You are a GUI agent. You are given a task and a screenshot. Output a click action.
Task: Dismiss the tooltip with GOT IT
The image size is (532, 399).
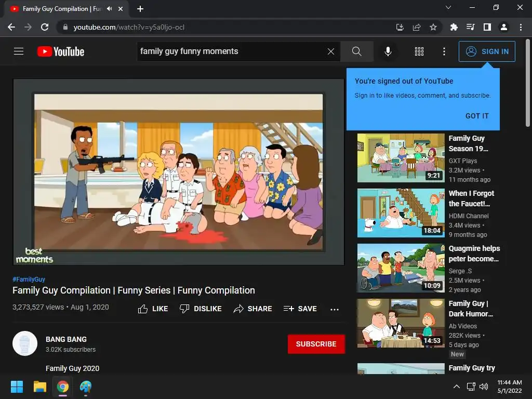click(x=477, y=116)
